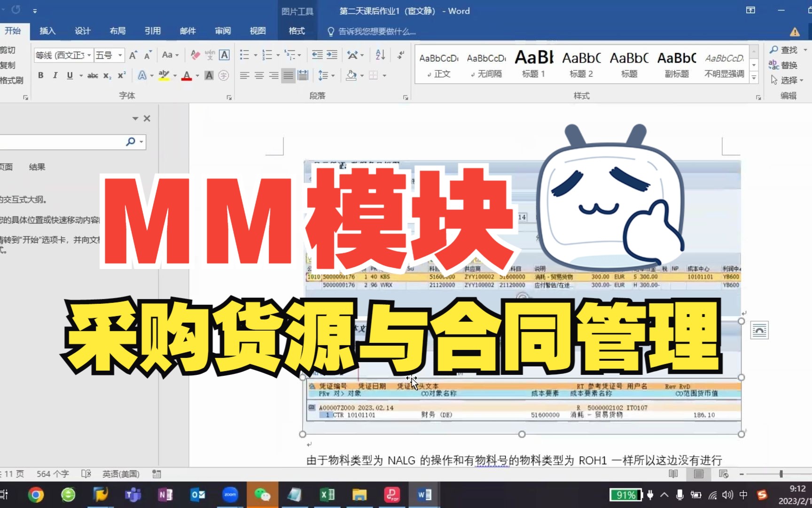
Task: Open the 图片工具 格式 tab
Action: 297,31
